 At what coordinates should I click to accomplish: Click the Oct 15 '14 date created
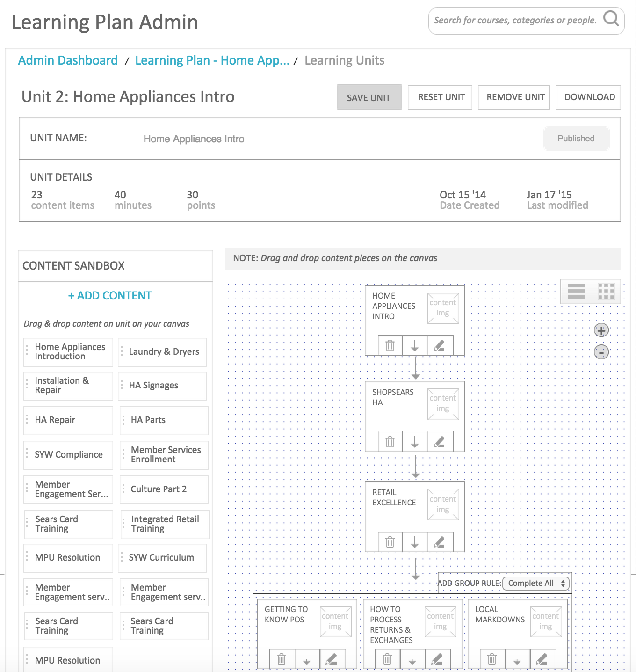tap(470, 200)
